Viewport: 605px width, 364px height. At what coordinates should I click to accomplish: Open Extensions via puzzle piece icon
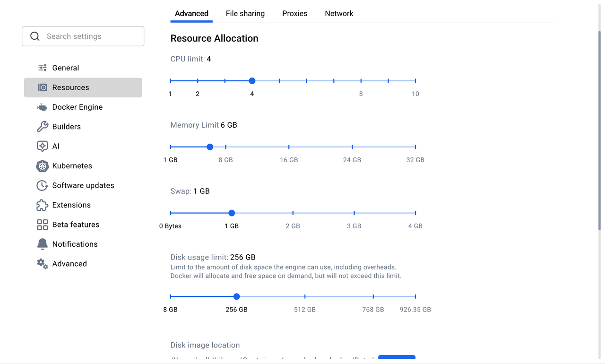43,205
